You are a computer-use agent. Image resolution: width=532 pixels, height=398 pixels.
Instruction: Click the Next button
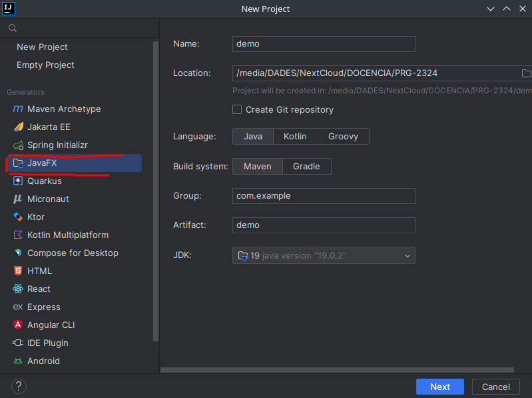click(440, 387)
